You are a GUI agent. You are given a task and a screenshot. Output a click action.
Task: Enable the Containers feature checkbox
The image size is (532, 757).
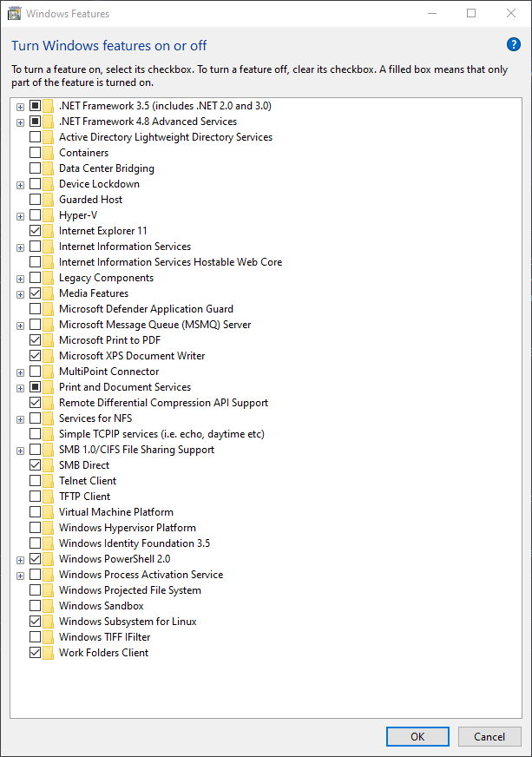pyautogui.click(x=35, y=152)
